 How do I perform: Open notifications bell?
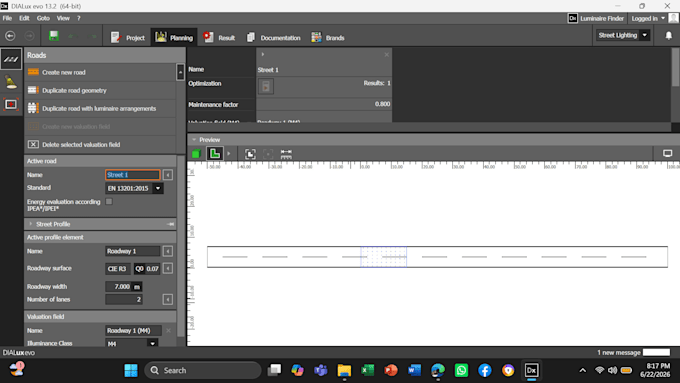pos(668,36)
